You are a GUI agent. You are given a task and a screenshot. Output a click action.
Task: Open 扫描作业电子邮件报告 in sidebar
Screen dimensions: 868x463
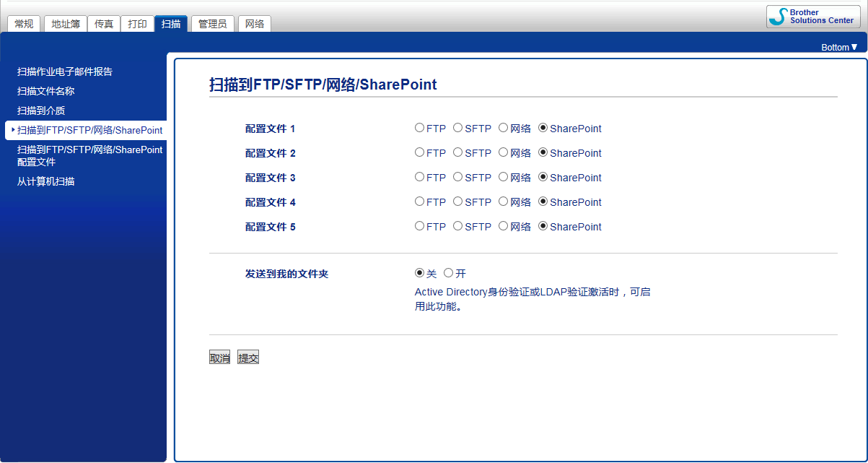[x=65, y=72]
